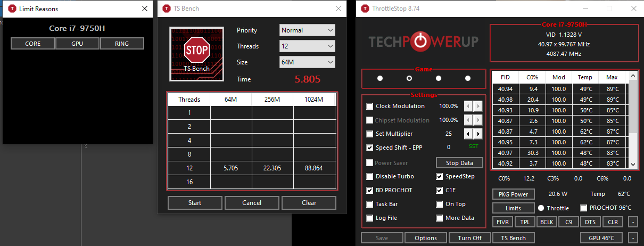The width and height of the screenshot is (644, 246).
Task: Click the 256M result 22.305
Action: point(273,168)
